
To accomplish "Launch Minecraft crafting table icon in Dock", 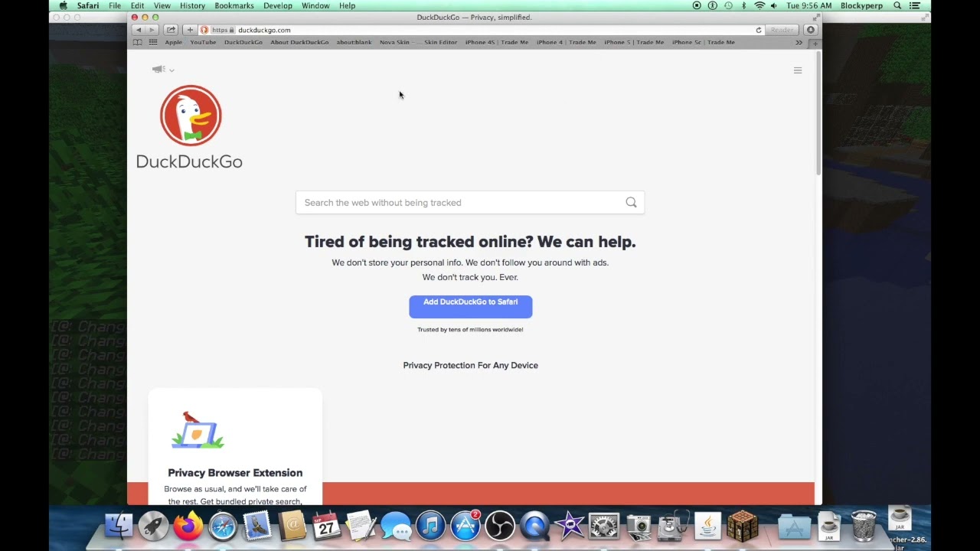I will click(742, 526).
